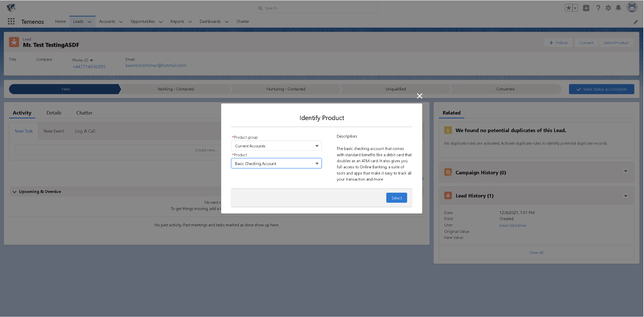The width and height of the screenshot is (644, 317).
Task: Click the edit navigation pencil icon
Action: pos(636,22)
